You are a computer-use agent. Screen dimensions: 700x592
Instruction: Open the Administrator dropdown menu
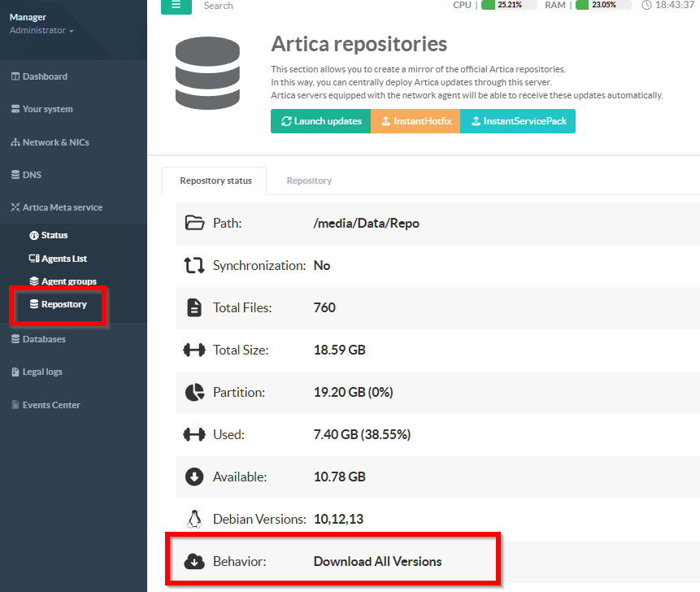tap(41, 31)
